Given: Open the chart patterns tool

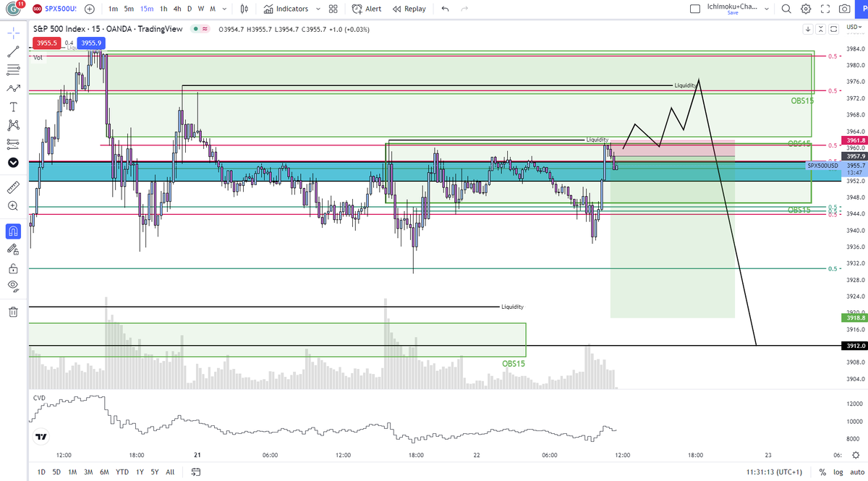Looking at the screenshot, I should coord(13,124).
